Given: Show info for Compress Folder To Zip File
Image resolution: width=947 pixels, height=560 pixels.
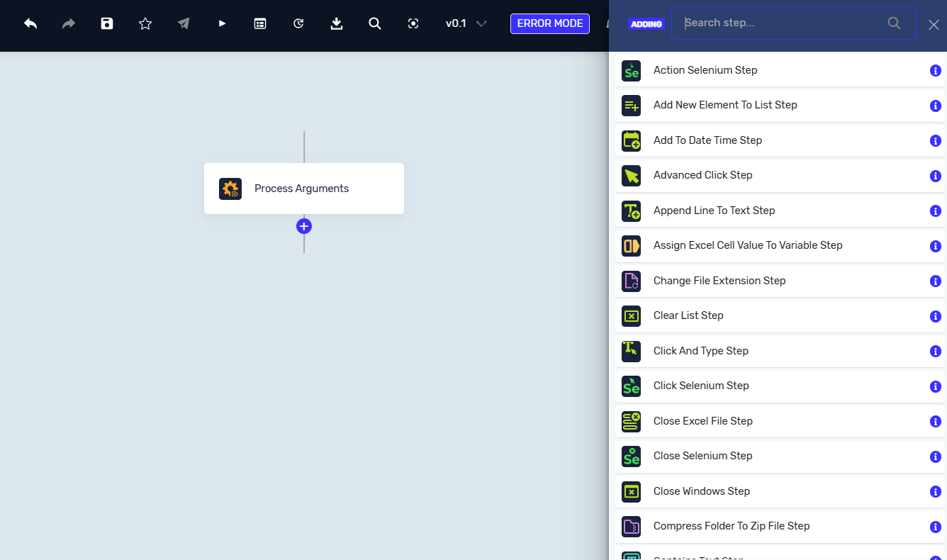Looking at the screenshot, I should [x=935, y=527].
